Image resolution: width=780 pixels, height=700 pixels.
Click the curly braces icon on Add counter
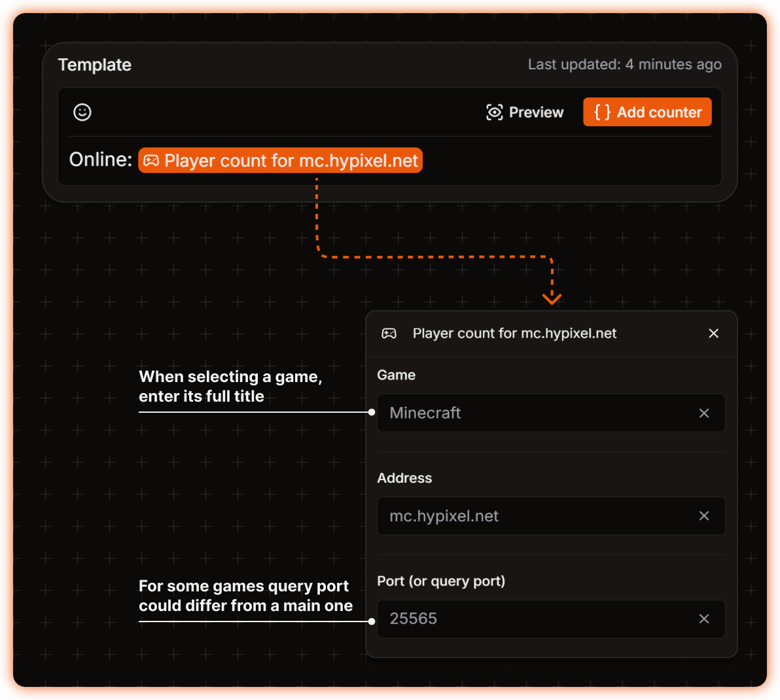coord(602,113)
